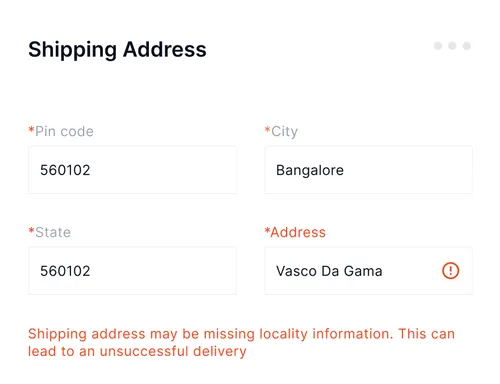
Task: Click the red asterisk beside Pin code
Action: point(31,130)
